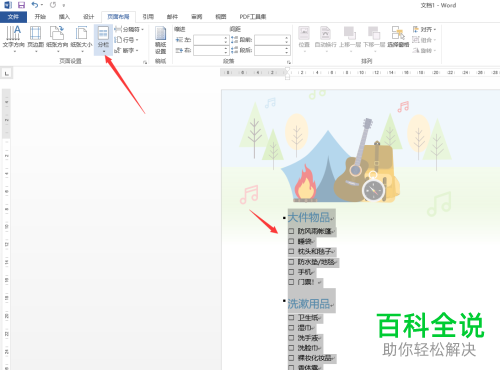Click the right indent (右) input field
The height and width of the screenshot is (370, 500).
(211, 50)
